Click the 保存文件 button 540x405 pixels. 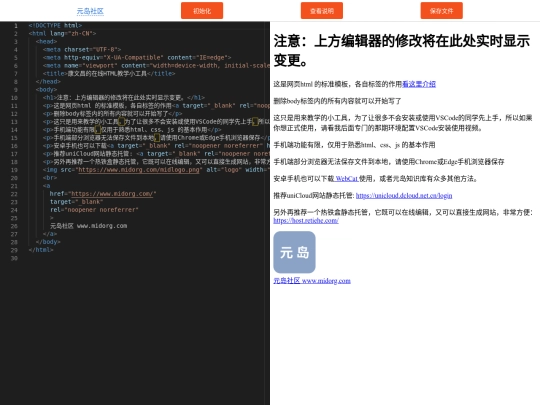point(442,11)
